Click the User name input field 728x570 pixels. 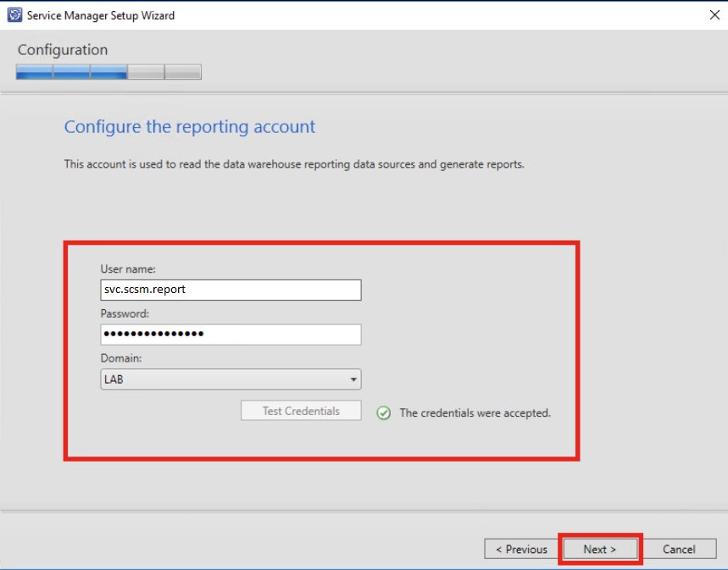[x=231, y=290]
